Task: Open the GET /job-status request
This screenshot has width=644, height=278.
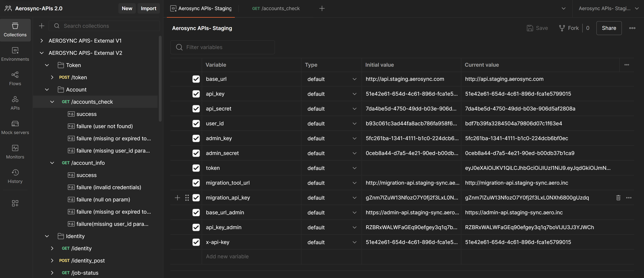Action: (85, 273)
